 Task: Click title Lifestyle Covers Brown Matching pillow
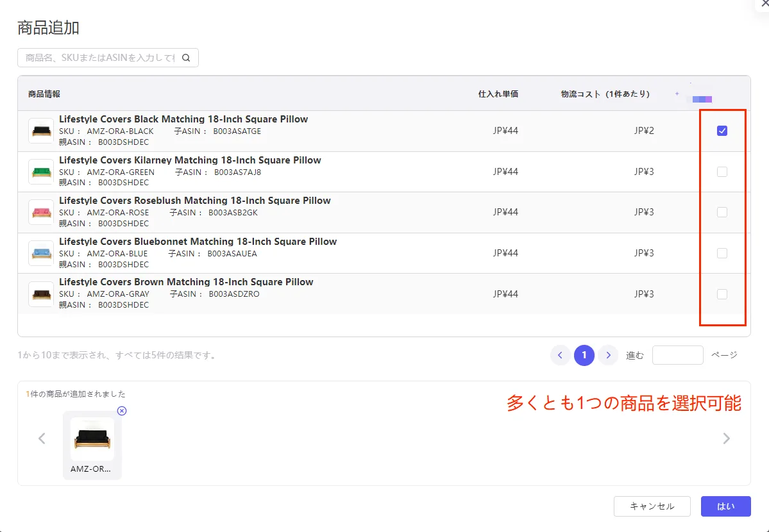pyautogui.click(x=186, y=282)
